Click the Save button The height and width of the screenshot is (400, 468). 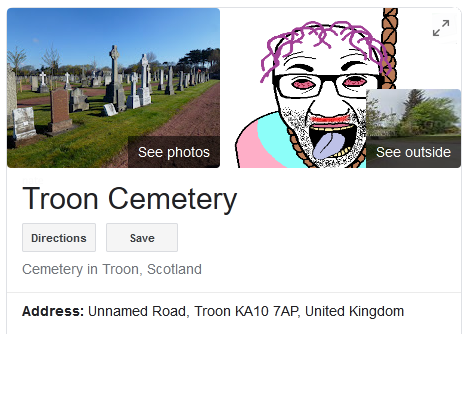[142, 238]
